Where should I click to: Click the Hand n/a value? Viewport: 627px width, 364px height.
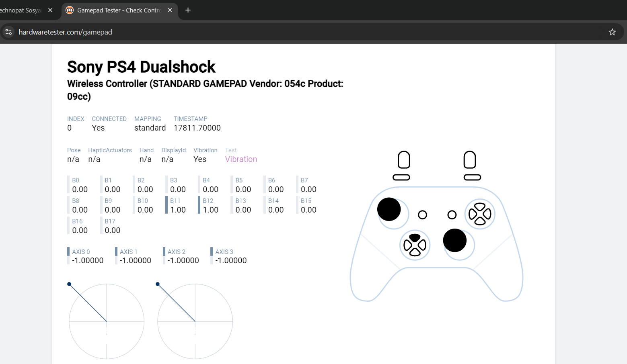tap(146, 159)
